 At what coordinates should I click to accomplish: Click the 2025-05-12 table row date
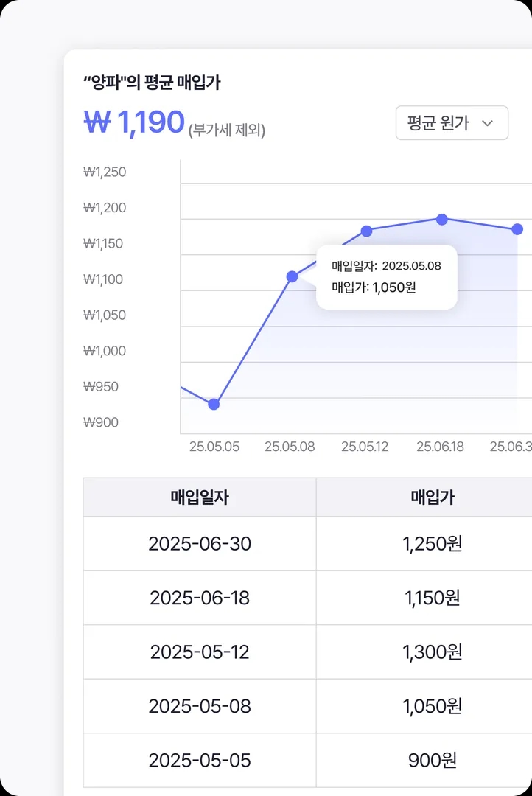pos(200,652)
